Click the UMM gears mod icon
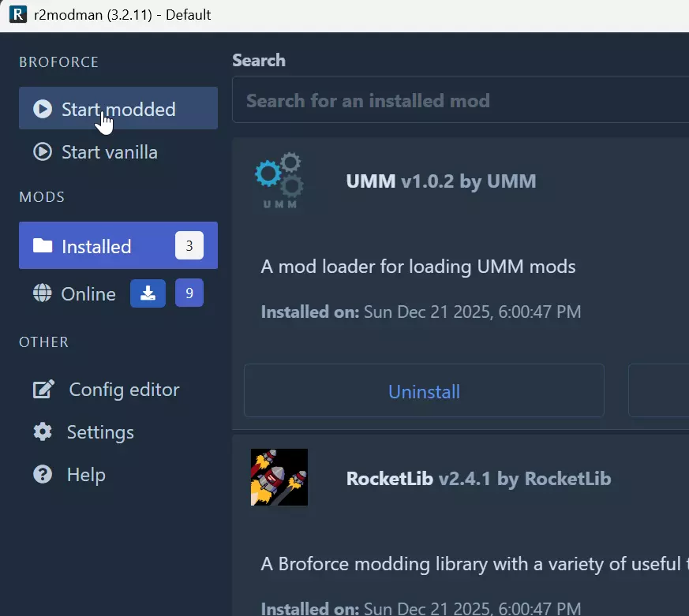Viewport: 689px width, 616px height. pos(279,181)
